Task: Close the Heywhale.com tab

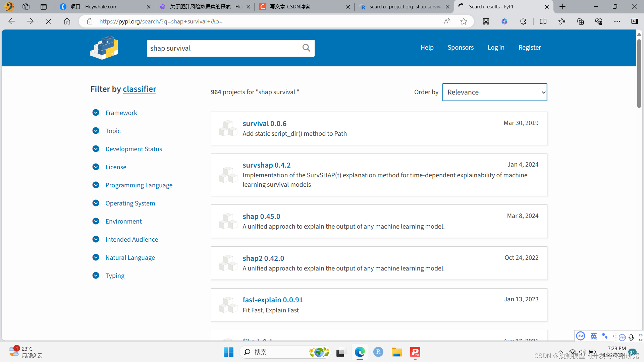Action: pyautogui.click(x=149, y=7)
